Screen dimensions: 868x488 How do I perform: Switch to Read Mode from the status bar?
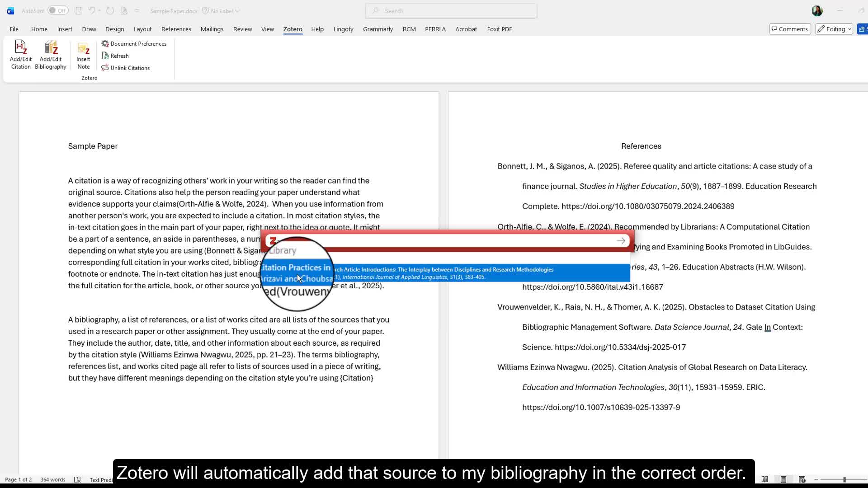(x=765, y=479)
